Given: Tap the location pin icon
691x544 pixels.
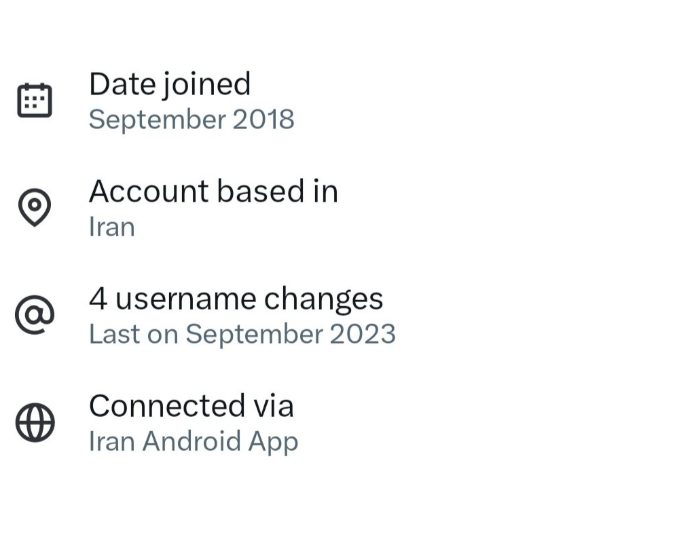Looking at the screenshot, I should (35, 208).
